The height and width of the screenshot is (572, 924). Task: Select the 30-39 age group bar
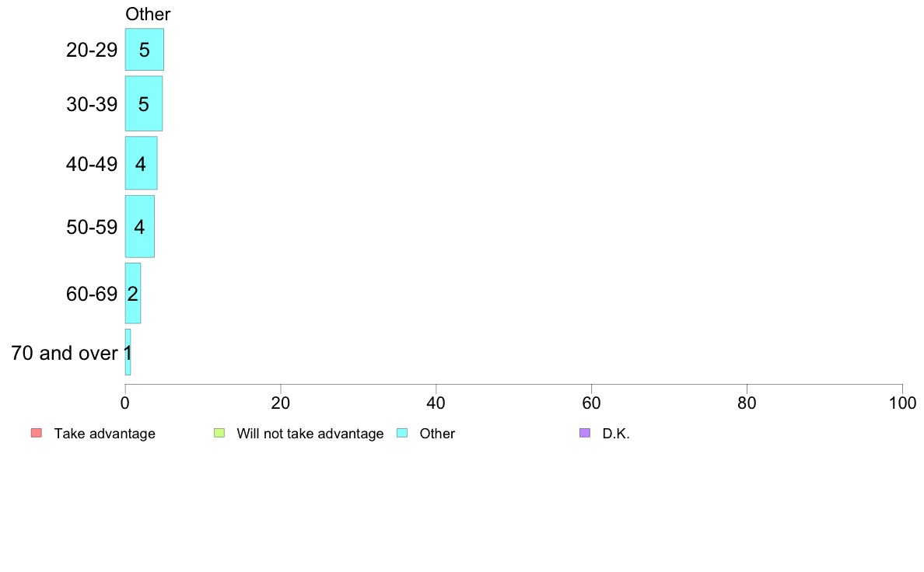[144, 103]
